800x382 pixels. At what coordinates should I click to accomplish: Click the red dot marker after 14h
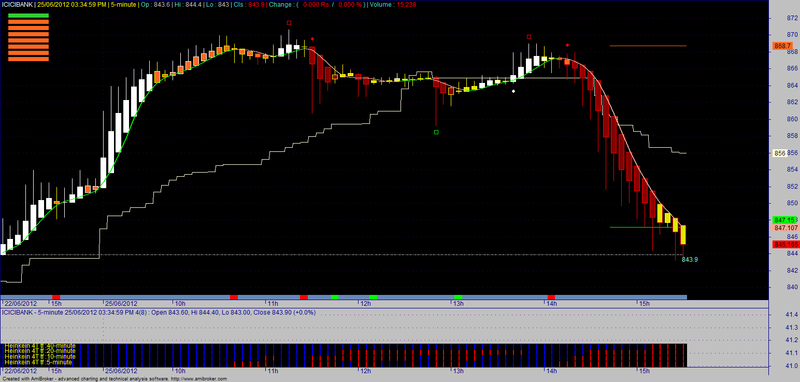tap(568, 45)
